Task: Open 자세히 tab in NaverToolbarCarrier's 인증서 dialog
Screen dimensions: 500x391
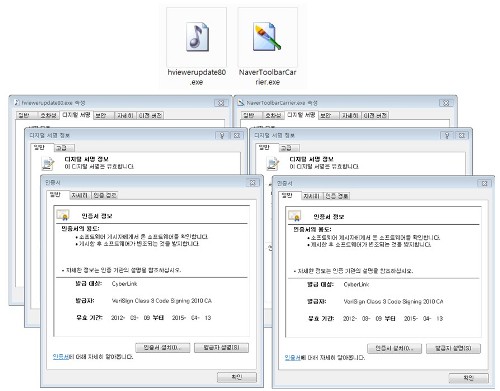Action: (312, 196)
